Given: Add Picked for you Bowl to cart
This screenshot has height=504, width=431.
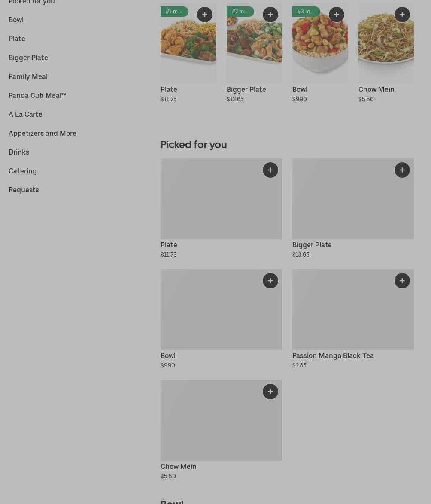Looking at the screenshot, I should pos(270,281).
